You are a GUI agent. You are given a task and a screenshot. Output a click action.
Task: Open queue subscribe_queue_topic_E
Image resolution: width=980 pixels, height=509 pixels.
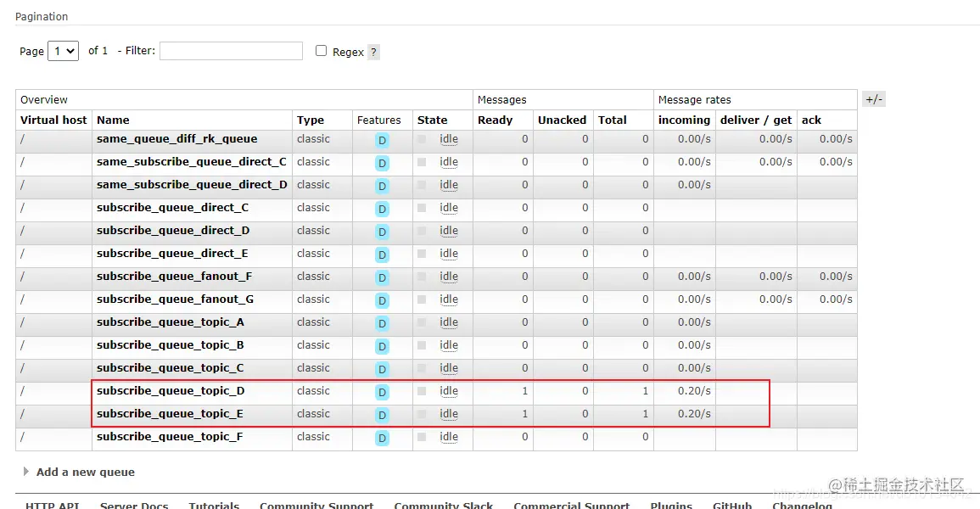coord(170,413)
